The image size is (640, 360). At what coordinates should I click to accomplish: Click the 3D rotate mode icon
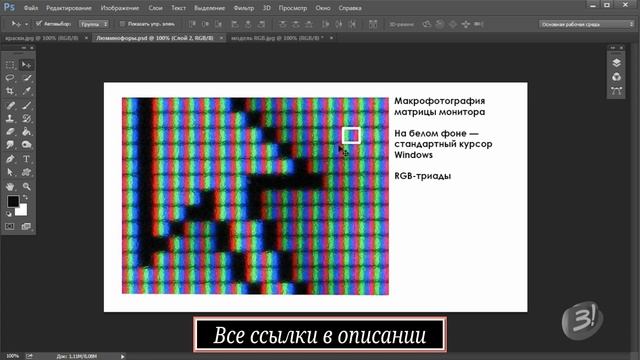tap(427, 24)
